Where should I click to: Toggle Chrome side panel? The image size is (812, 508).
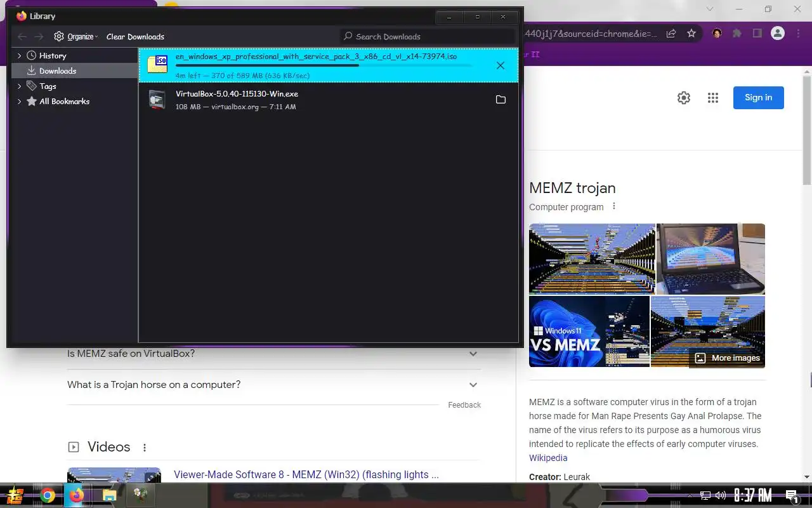(757, 33)
